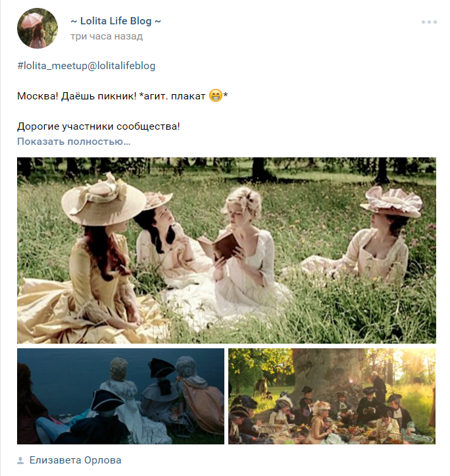The image size is (450, 476).
Task: Click the pink ruffled hat in the main photo
Action: click(392, 201)
